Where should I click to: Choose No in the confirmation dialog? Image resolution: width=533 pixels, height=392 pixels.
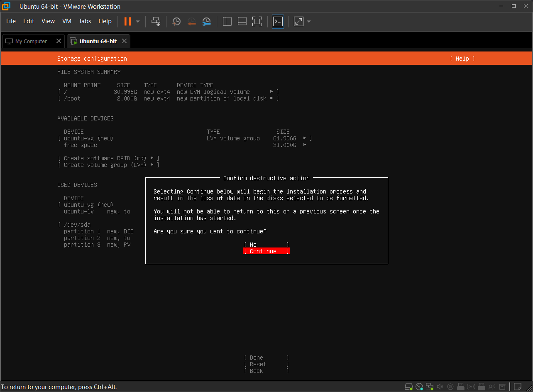[x=266, y=245]
